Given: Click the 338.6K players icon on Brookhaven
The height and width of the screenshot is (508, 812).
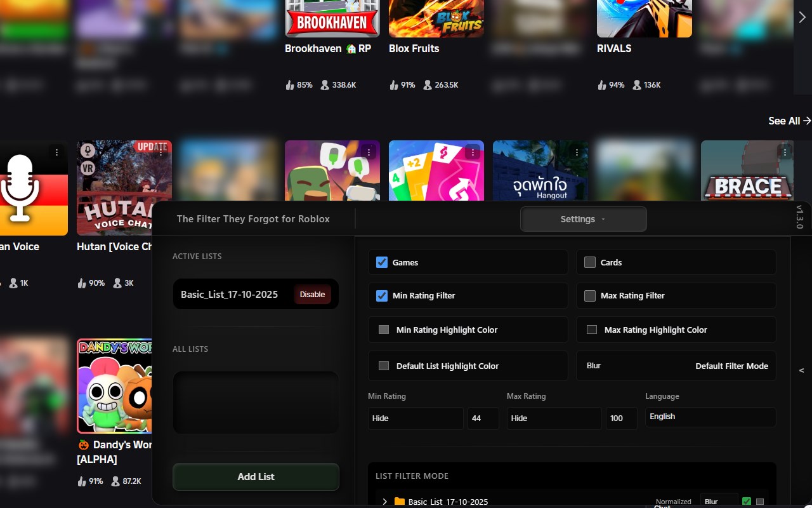Looking at the screenshot, I should point(325,84).
